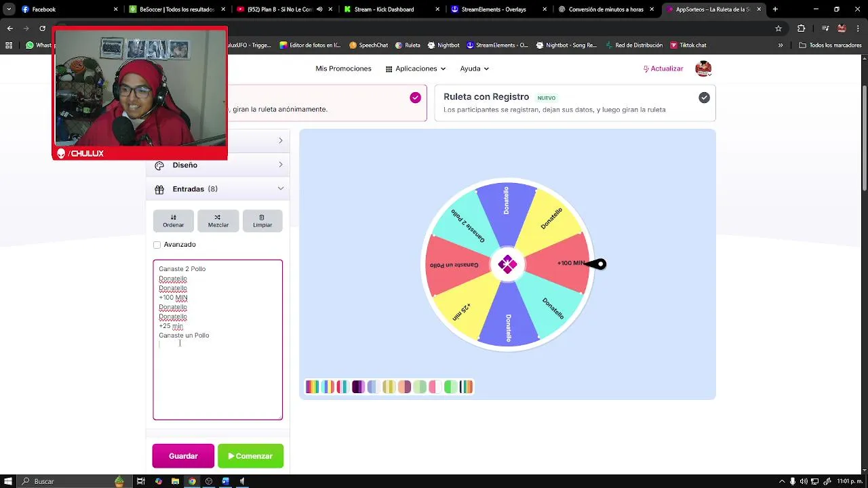Enable the Avanzado checkbox

[x=157, y=245]
